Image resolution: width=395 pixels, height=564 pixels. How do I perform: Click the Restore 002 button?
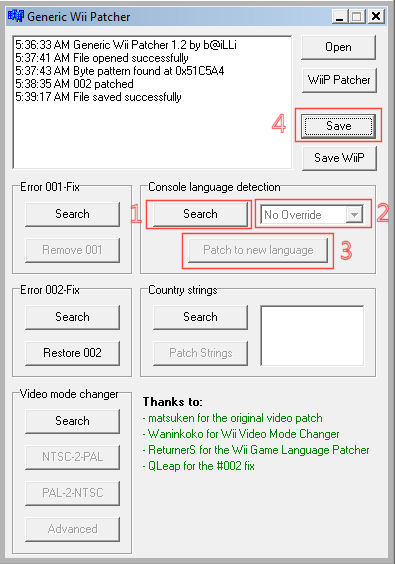pos(72,353)
